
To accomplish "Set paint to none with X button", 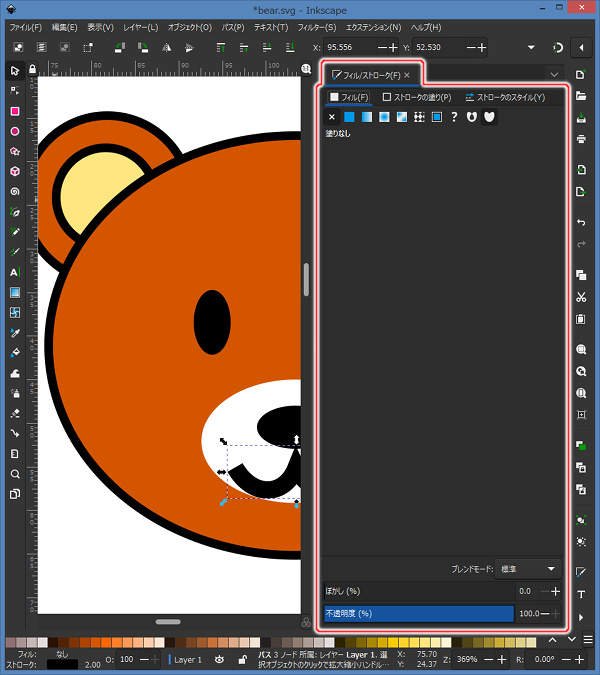I will tap(332, 117).
